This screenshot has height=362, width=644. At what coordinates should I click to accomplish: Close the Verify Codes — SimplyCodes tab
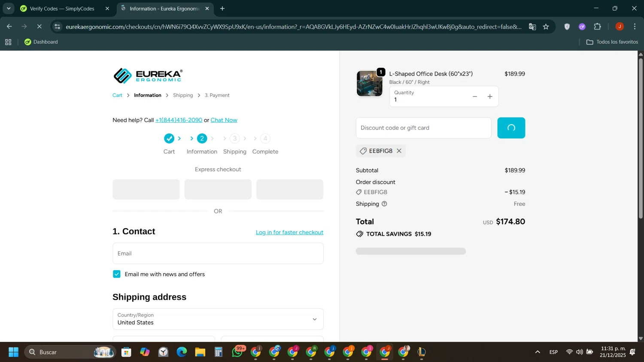[107, 9]
